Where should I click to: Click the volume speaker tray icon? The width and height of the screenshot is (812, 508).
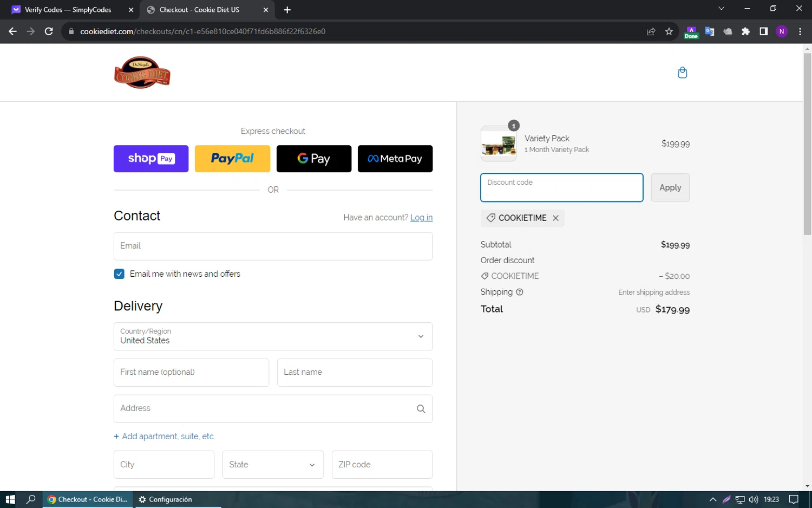point(754,499)
